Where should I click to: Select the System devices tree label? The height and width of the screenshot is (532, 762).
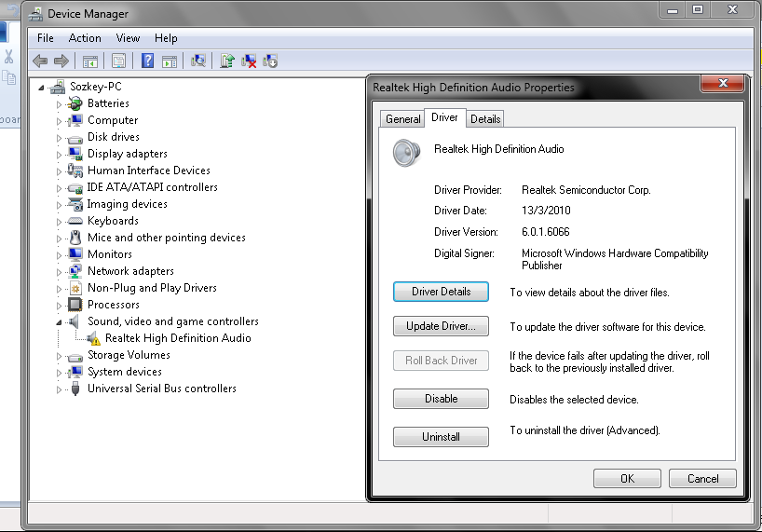point(125,372)
